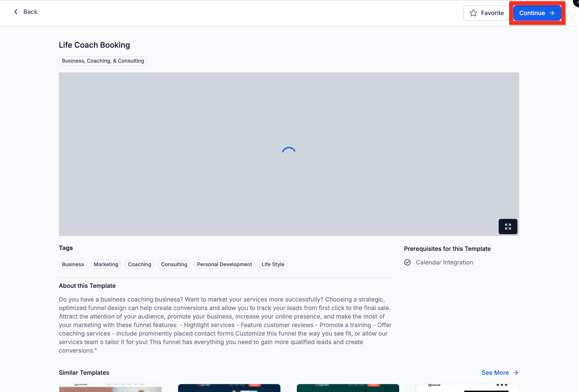Select the Life Style tag
The height and width of the screenshot is (392, 579).
tap(273, 264)
